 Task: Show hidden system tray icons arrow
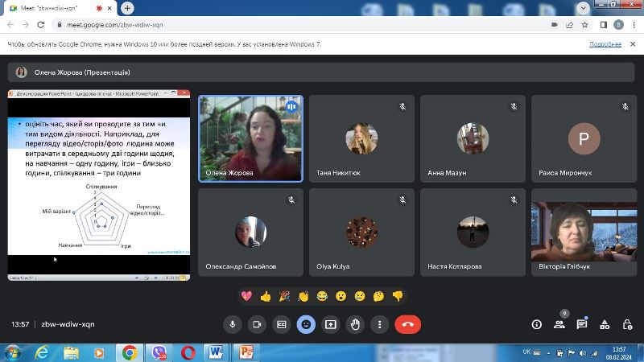click(548, 353)
